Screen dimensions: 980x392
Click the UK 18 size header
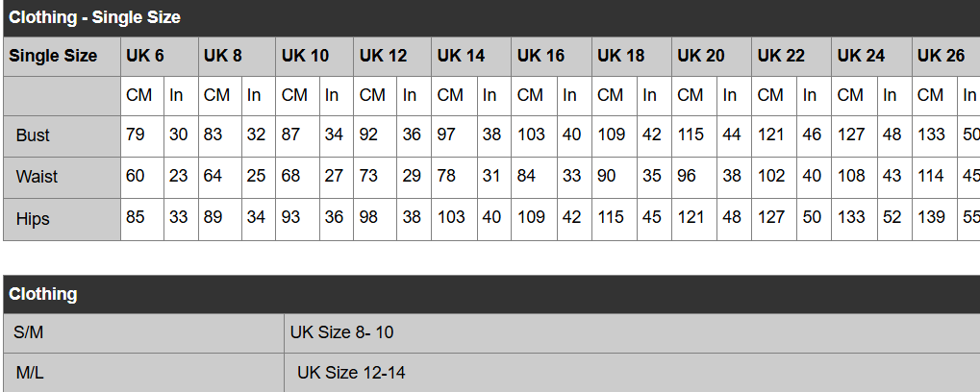pos(631,56)
